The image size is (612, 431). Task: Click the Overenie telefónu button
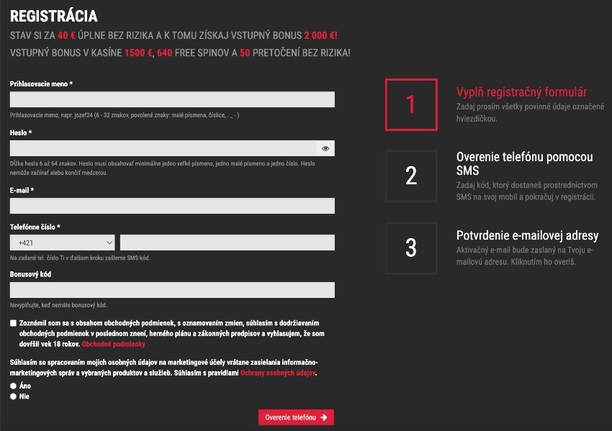point(296,417)
